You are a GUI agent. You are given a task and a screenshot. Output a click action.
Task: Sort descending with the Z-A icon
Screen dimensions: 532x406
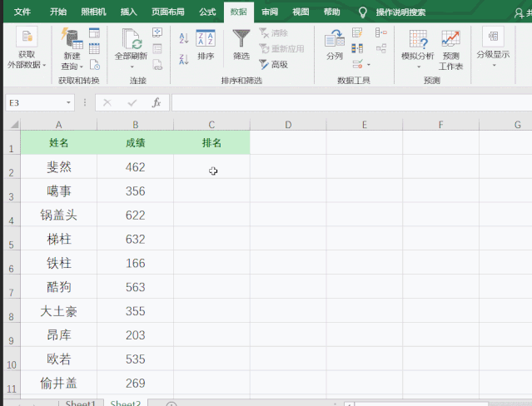point(183,59)
